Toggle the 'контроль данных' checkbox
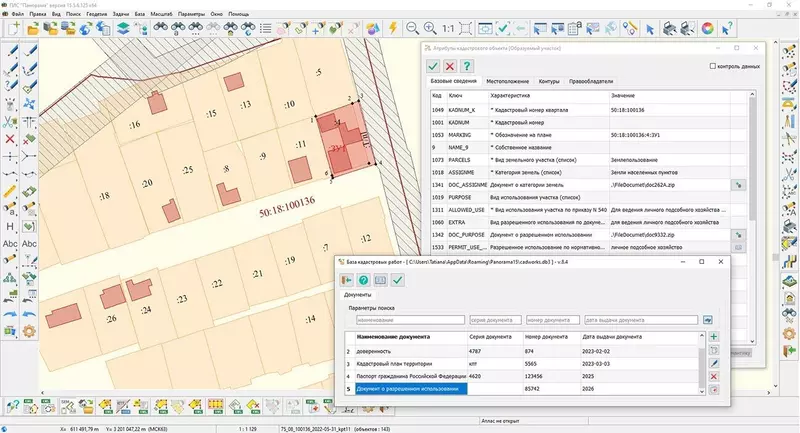The height and width of the screenshot is (433, 800). tap(713, 66)
